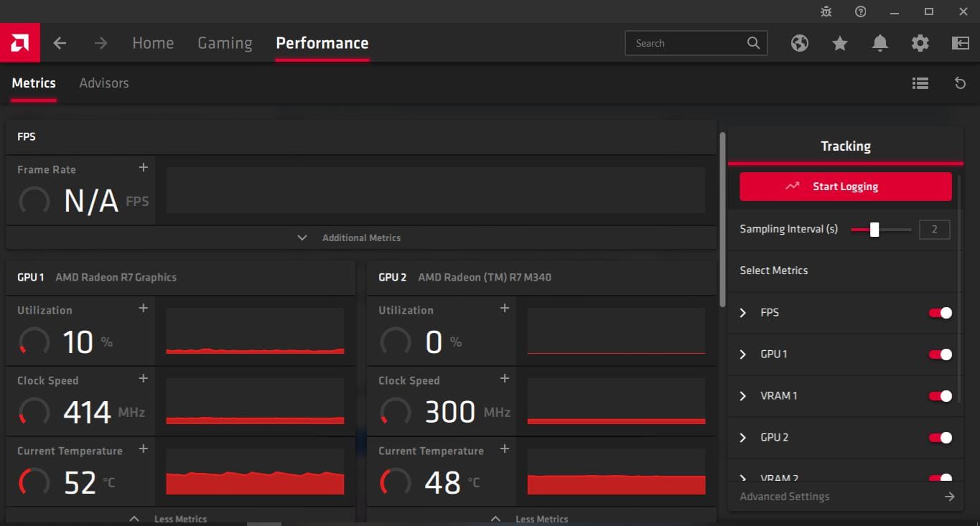Switch to the Advisors sub-tab
The image size is (980, 526).
coord(104,83)
